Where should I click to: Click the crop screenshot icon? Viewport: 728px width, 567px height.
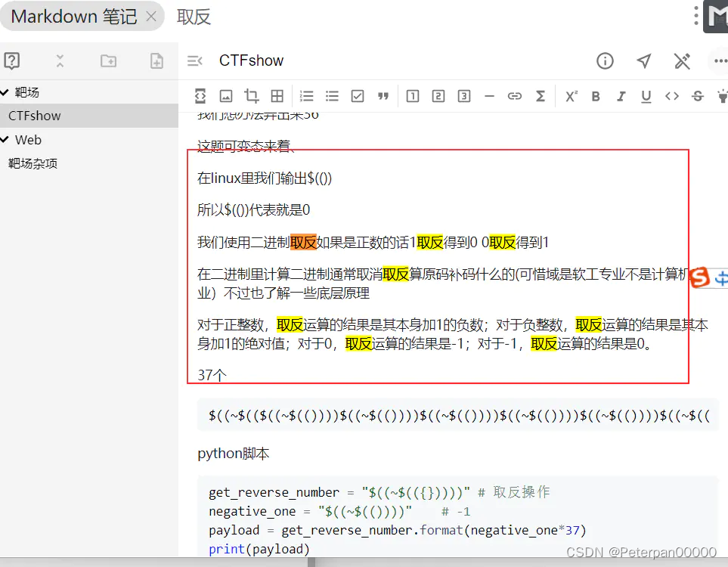(x=251, y=96)
